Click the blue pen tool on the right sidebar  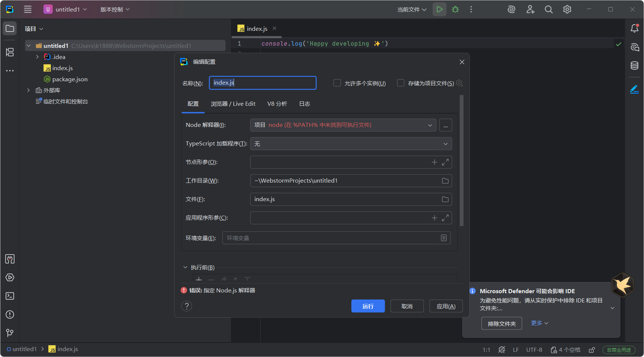click(634, 89)
